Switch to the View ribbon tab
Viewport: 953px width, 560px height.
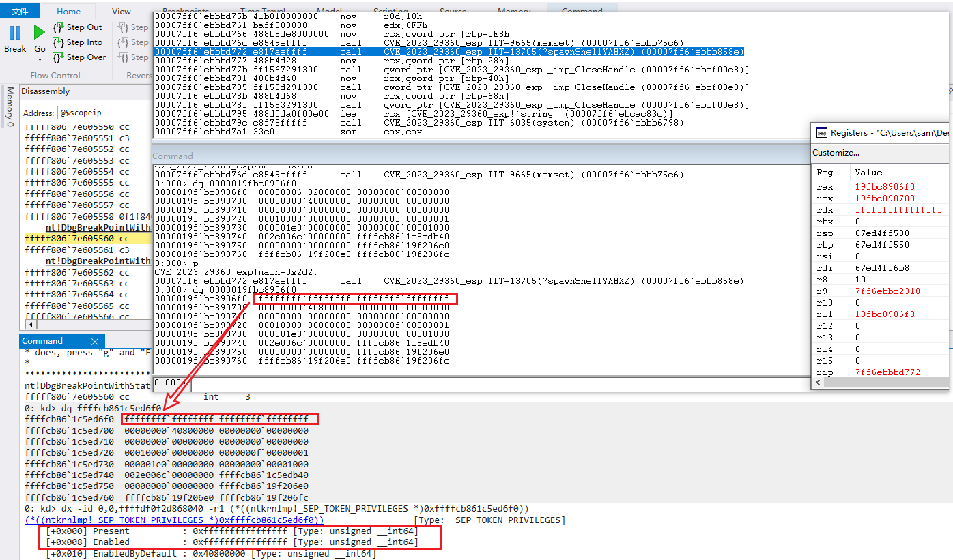122,12
